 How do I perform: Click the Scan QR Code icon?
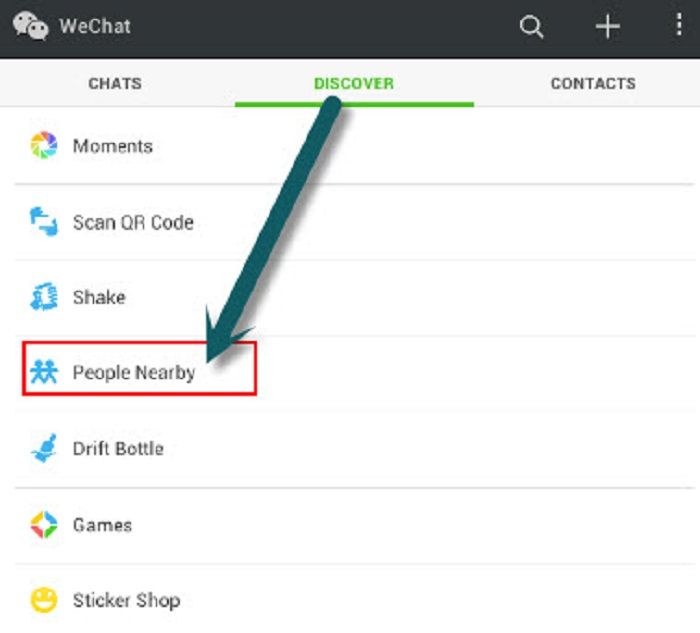[44, 221]
